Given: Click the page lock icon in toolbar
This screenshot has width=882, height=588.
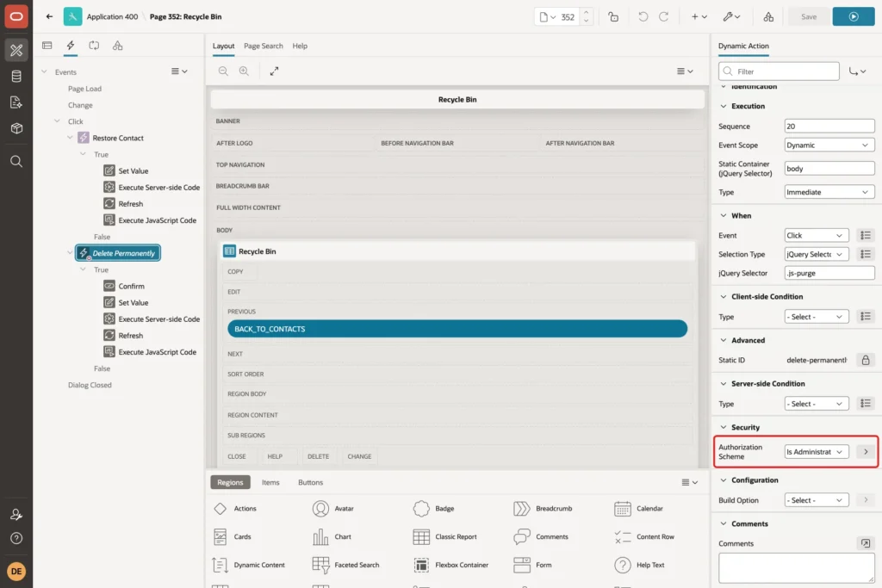Looking at the screenshot, I should pos(613,17).
